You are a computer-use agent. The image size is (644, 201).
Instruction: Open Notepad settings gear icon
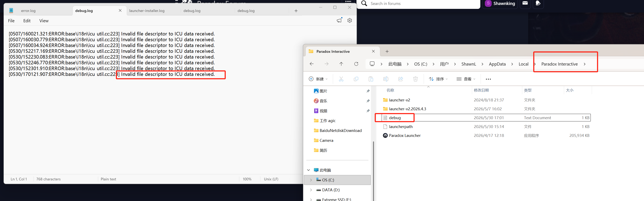349,20
